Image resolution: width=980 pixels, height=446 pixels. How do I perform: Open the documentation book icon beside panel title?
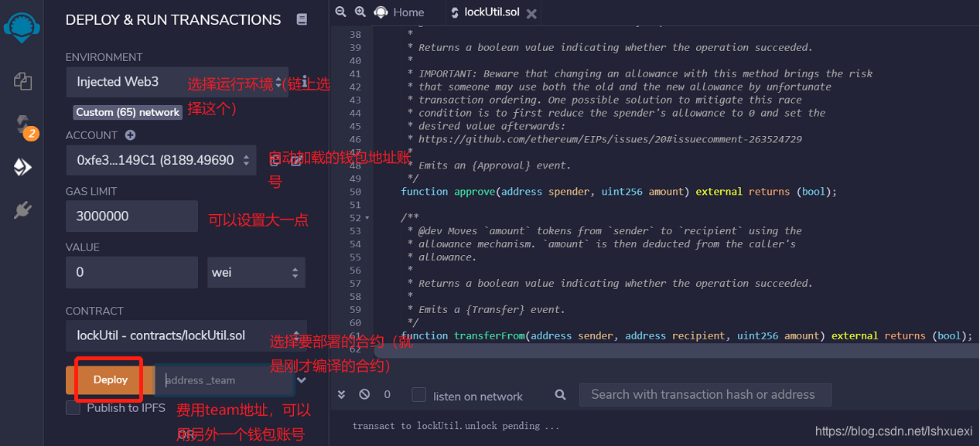click(x=302, y=20)
